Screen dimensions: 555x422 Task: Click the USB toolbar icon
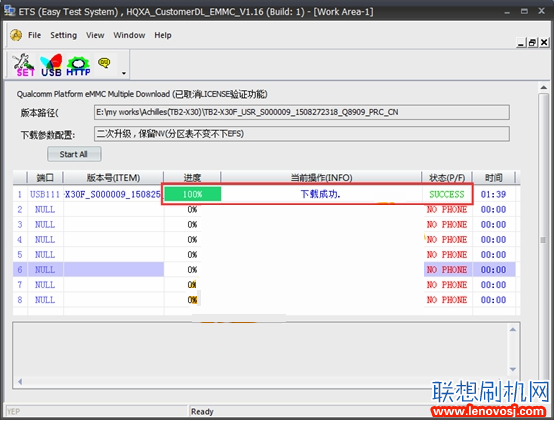point(51,65)
